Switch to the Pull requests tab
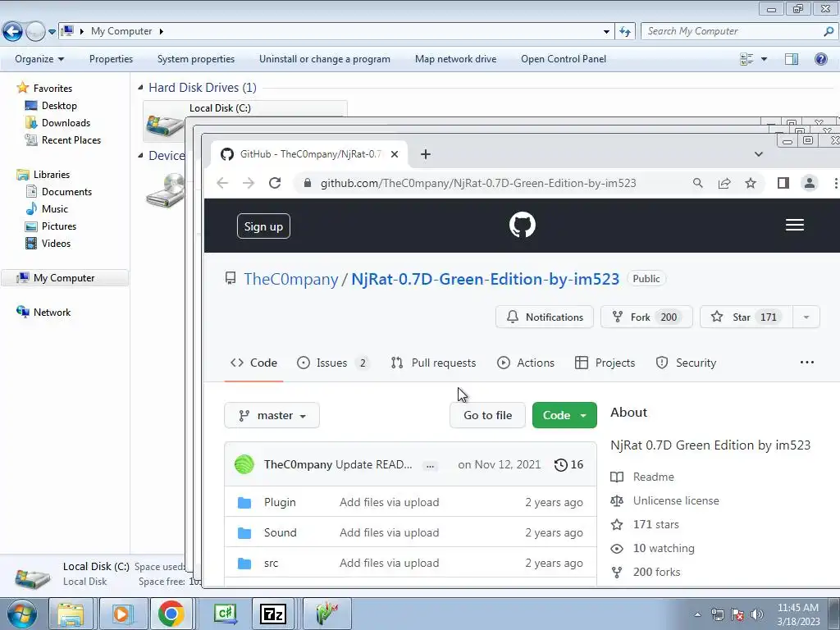This screenshot has height=630, width=840. pyautogui.click(x=433, y=363)
